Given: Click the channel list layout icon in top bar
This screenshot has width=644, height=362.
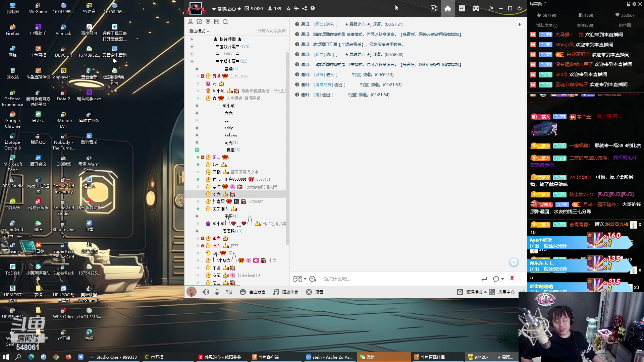Looking at the screenshot, I should [x=462, y=8].
